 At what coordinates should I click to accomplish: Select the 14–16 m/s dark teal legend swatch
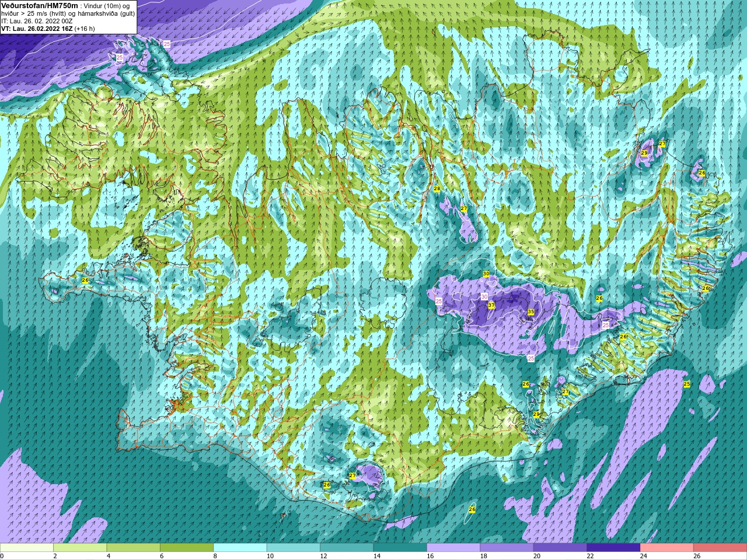(400, 548)
